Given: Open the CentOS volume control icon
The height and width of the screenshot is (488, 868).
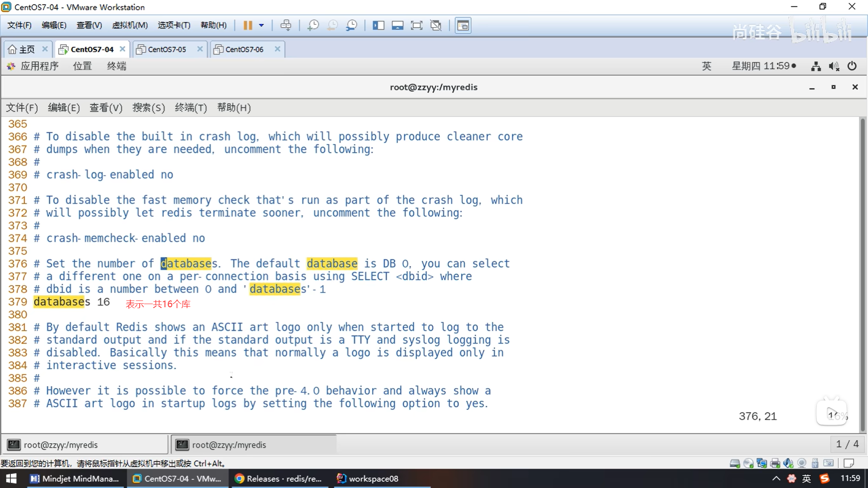Looking at the screenshot, I should (834, 66).
